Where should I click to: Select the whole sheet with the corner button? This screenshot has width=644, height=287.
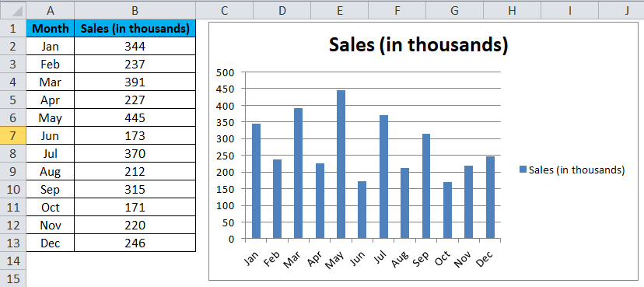click(12, 10)
